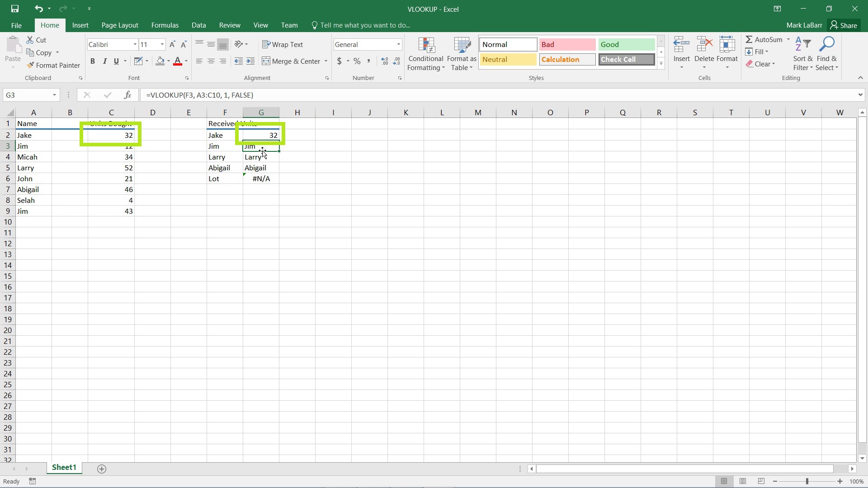
Task: Click the Sheet1 tab at bottom
Action: click(x=64, y=467)
